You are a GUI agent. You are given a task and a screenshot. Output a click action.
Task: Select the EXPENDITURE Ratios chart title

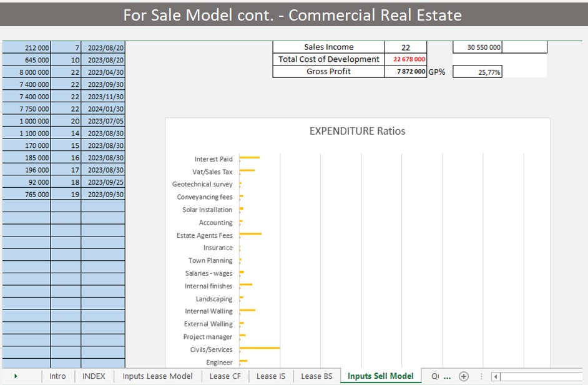(x=358, y=131)
